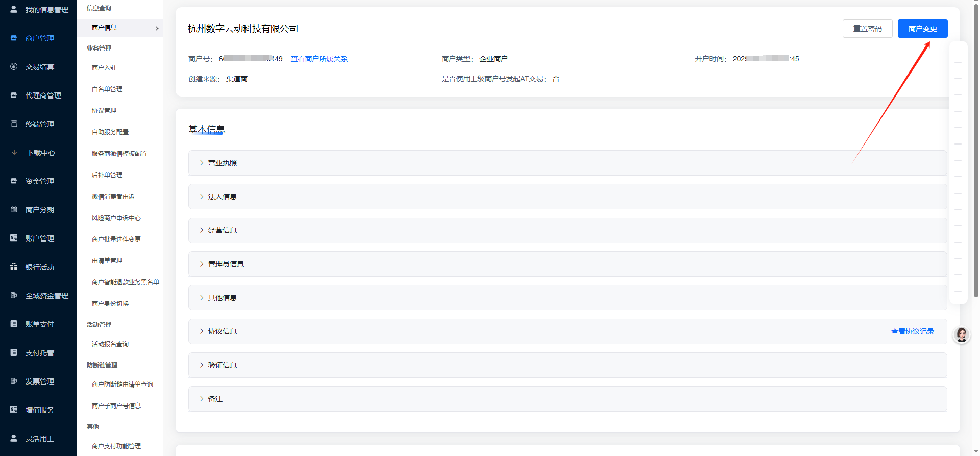Viewport: 980px width, 456px height.
Task: Click the 重置密码 button
Action: pyautogui.click(x=867, y=29)
